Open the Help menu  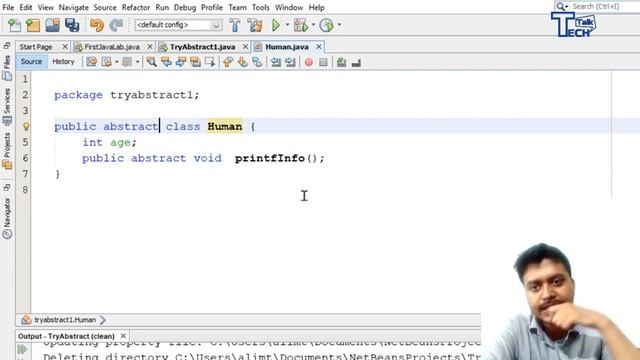[316, 7]
